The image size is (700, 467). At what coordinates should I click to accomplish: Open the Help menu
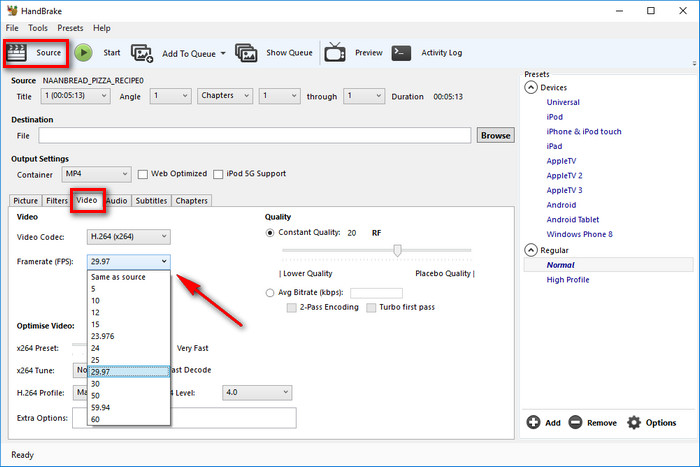coord(101,28)
